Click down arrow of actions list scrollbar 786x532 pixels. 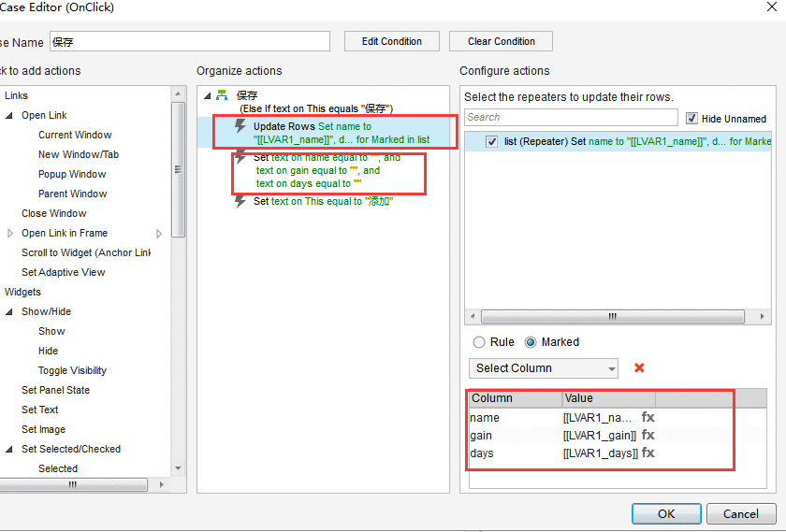[x=178, y=468]
